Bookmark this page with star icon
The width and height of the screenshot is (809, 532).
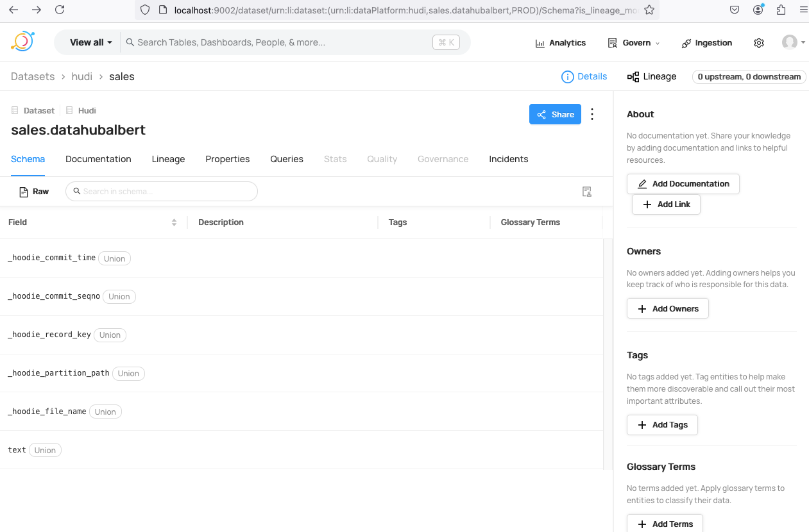(649, 10)
